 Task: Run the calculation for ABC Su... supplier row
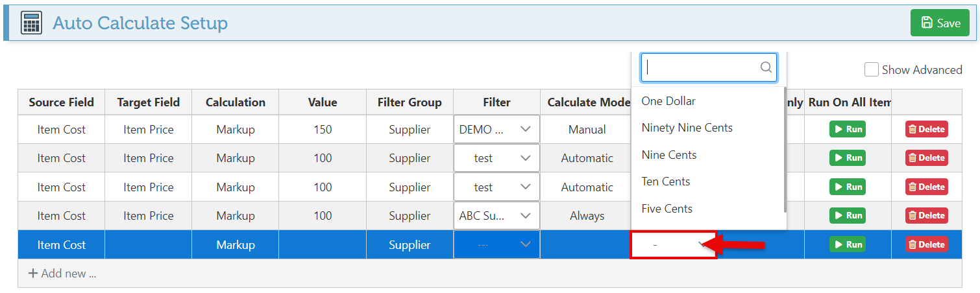[847, 215]
